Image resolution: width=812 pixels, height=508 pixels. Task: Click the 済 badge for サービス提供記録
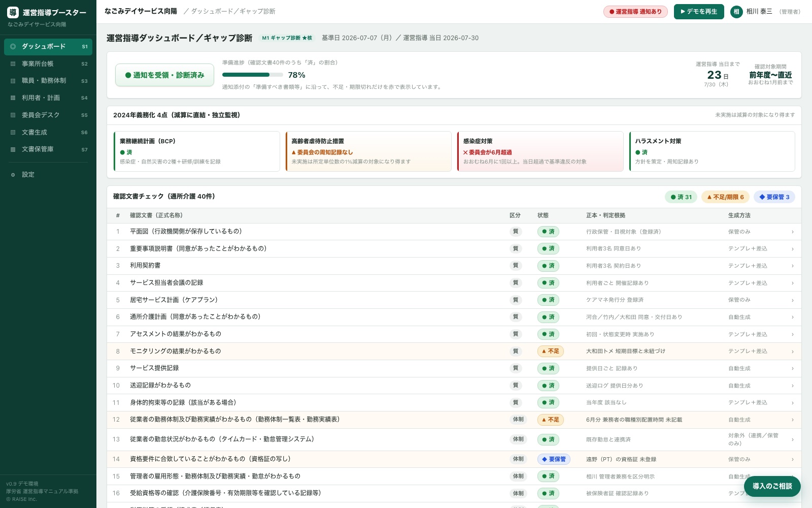click(548, 368)
